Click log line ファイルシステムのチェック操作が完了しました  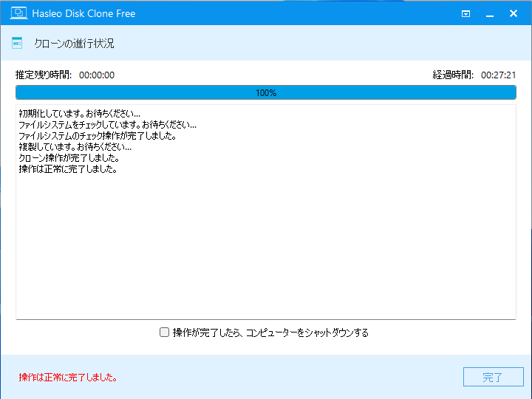coord(98,136)
